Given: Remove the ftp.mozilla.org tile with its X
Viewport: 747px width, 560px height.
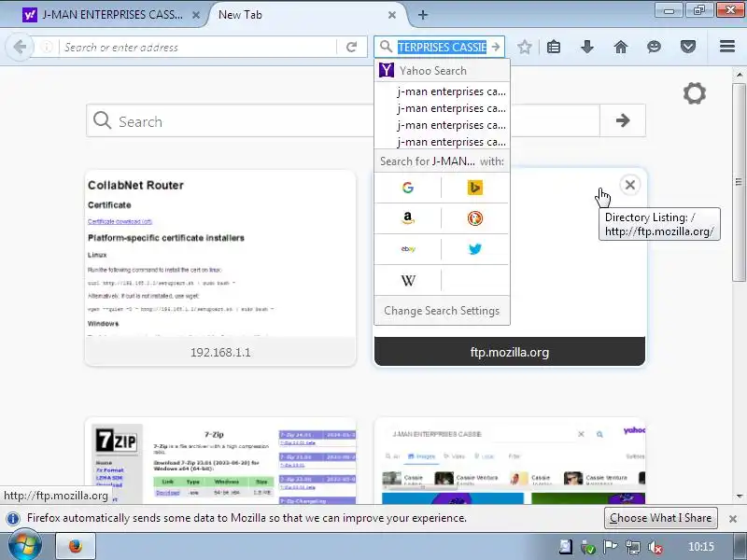Looking at the screenshot, I should pyautogui.click(x=629, y=185).
